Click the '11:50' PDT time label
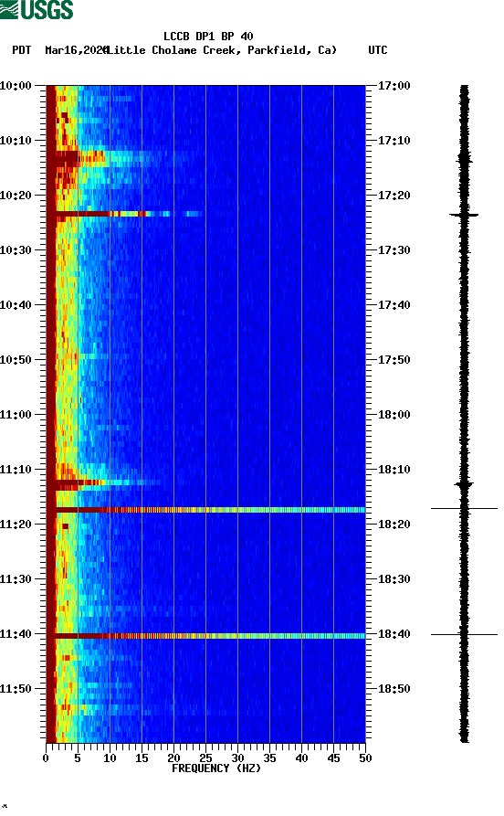 click(x=16, y=689)
